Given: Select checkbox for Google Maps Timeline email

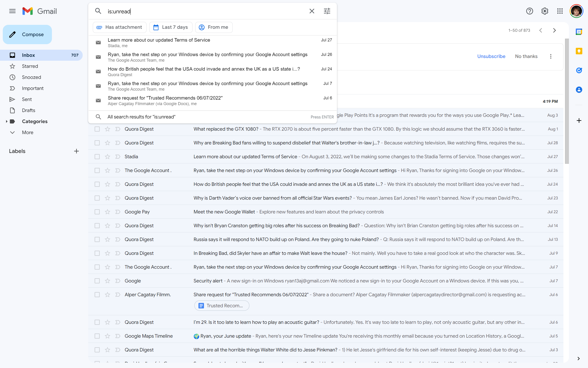Looking at the screenshot, I should click(97, 336).
